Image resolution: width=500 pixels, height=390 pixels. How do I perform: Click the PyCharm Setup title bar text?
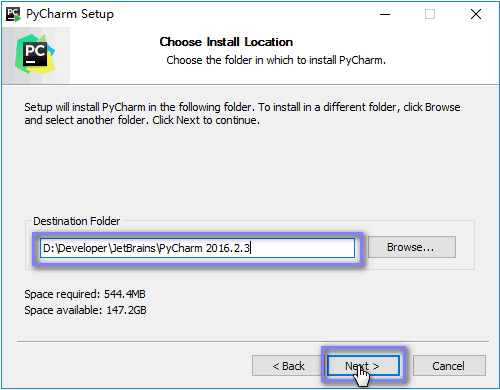[70, 14]
